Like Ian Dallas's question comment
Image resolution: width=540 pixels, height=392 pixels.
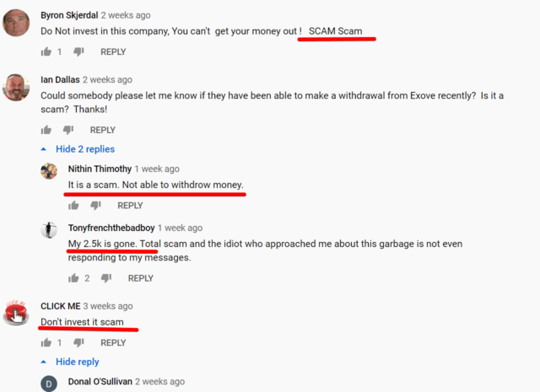[x=46, y=130]
